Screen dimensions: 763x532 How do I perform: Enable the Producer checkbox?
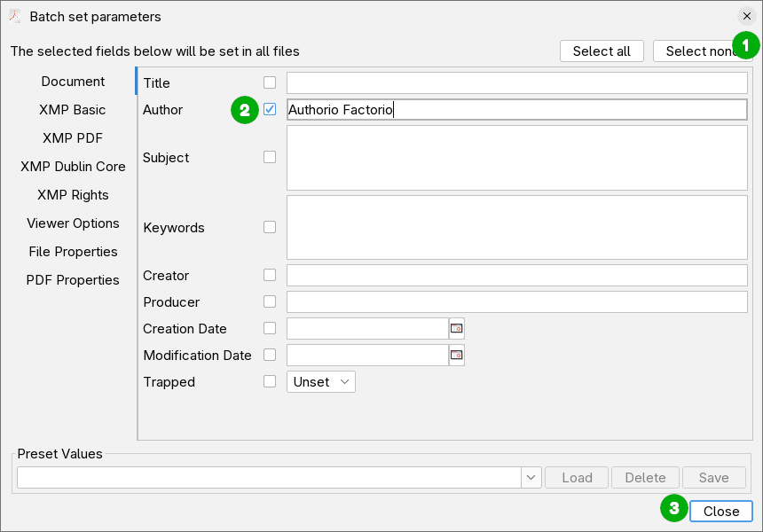(270, 301)
